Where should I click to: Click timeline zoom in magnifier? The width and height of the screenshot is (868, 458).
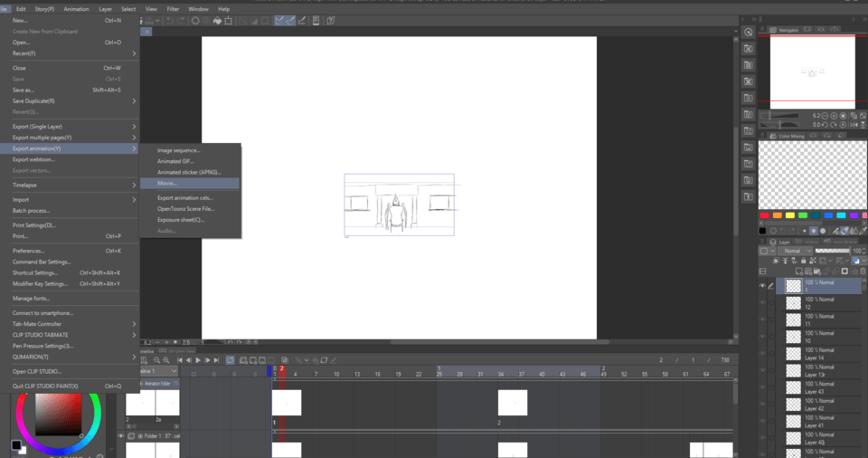click(166, 360)
